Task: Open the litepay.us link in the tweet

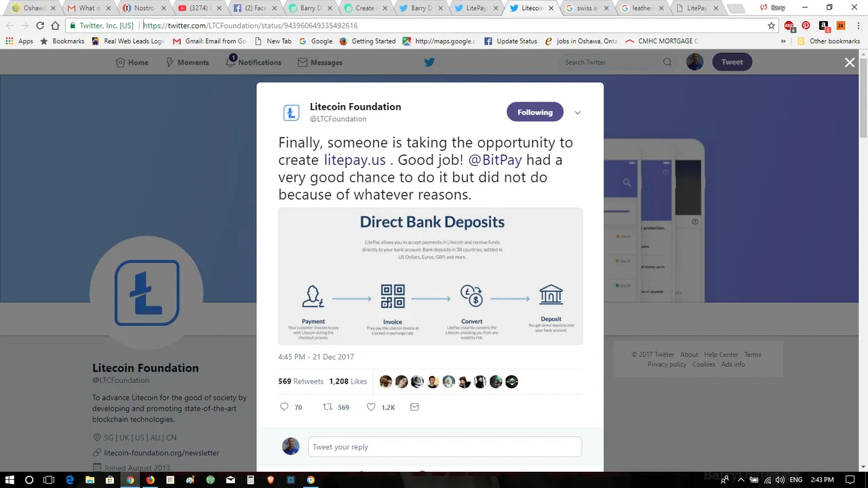Action: tap(355, 160)
